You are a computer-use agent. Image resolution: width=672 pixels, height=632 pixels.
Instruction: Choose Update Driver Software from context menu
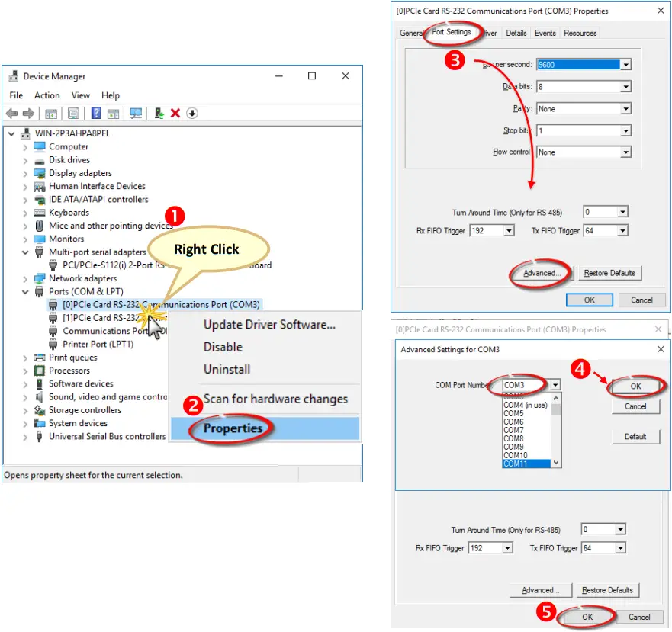point(269,325)
